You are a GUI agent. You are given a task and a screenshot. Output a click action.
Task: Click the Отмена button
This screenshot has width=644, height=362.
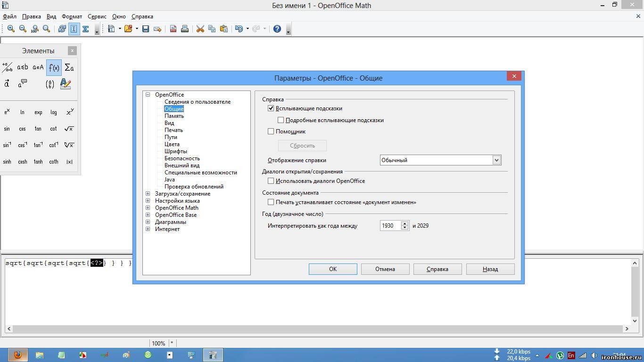click(385, 269)
